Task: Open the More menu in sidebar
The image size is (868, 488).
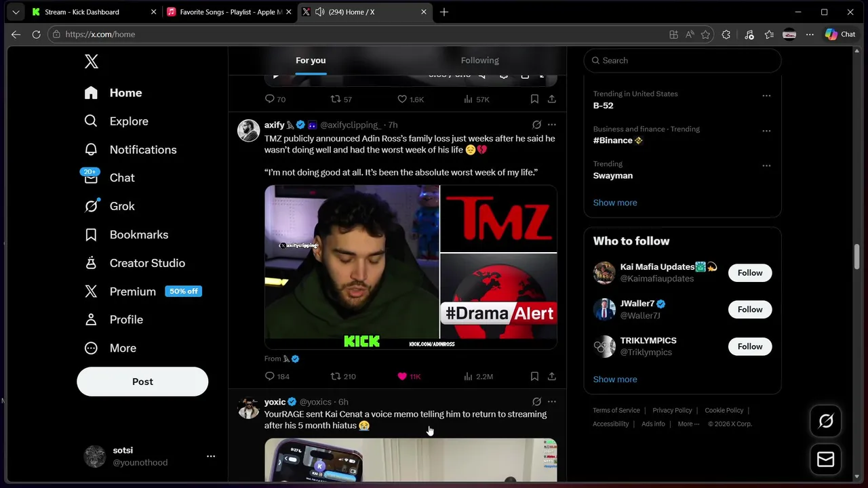Action: pos(110,348)
